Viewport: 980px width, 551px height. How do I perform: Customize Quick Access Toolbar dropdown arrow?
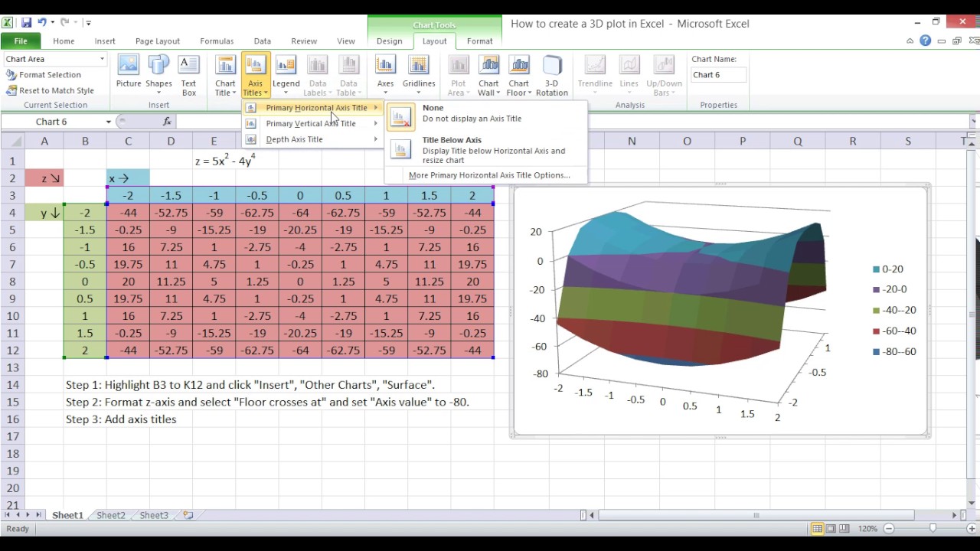[x=89, y=23]
